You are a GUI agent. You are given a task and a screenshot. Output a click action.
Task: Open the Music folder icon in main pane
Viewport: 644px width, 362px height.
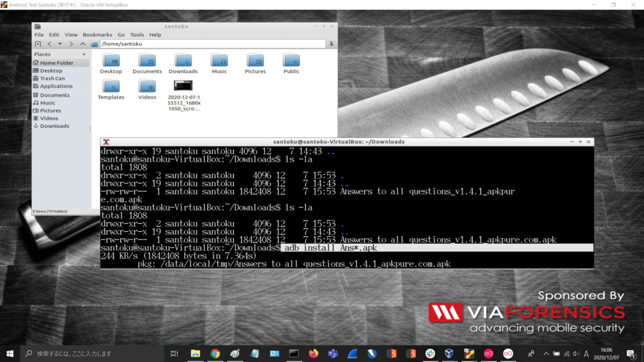pos(219,61)
